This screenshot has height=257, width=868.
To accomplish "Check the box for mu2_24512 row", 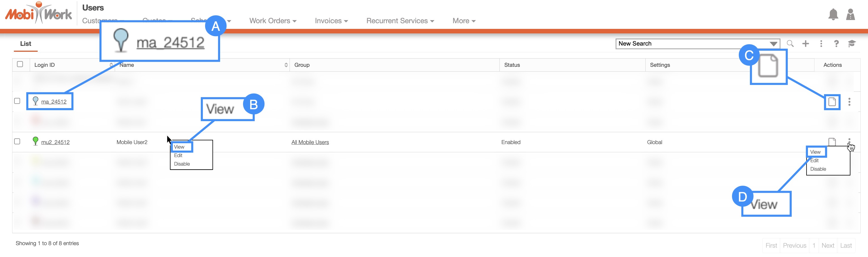I will coord(17,142).
